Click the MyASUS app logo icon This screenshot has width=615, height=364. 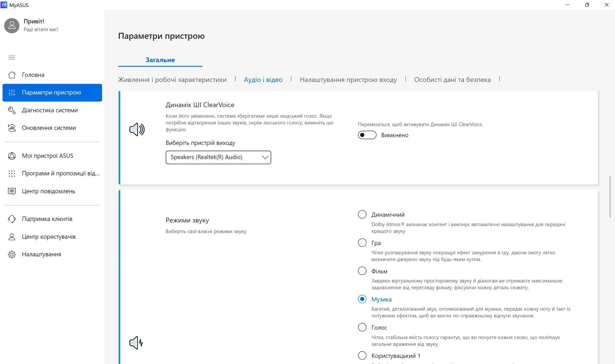click(4, 5)
